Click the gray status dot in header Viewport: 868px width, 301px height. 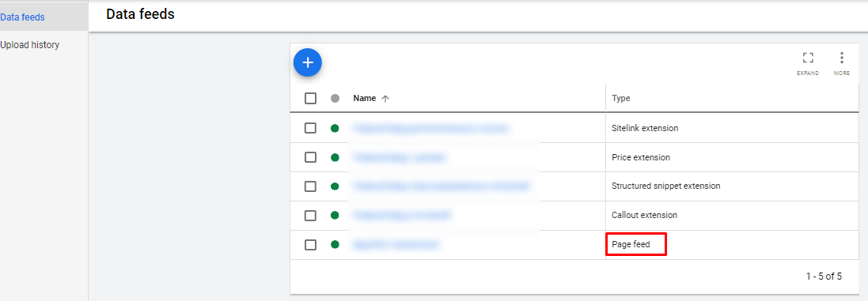[335, 98]
